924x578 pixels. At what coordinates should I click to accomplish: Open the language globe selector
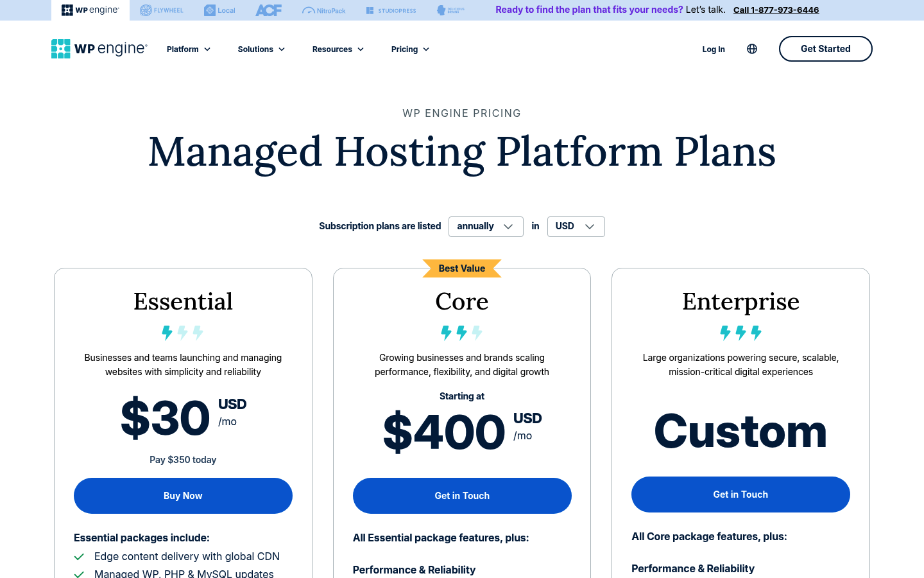752,49
